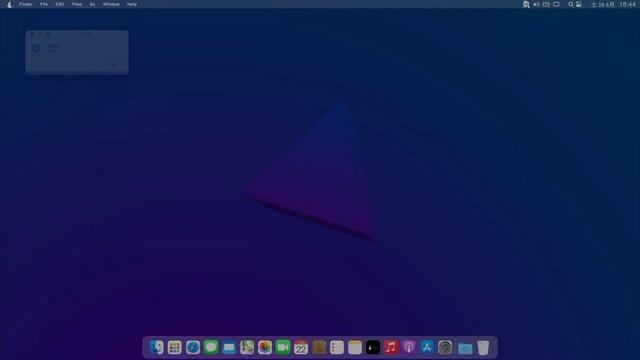640x360 pixels.
Task: Open Control Center in the menu bar
Action: [x=579, y=4]
